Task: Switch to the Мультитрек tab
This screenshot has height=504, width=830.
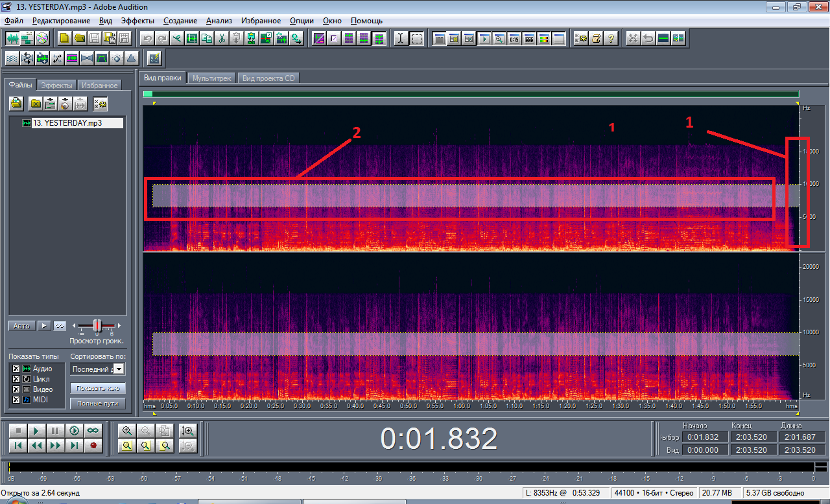Action: click(212, 78)
